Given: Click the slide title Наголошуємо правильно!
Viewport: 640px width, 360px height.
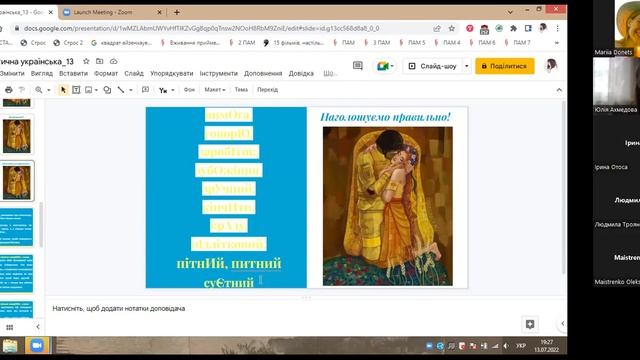Looking at the screenshot, I should 385,117.
